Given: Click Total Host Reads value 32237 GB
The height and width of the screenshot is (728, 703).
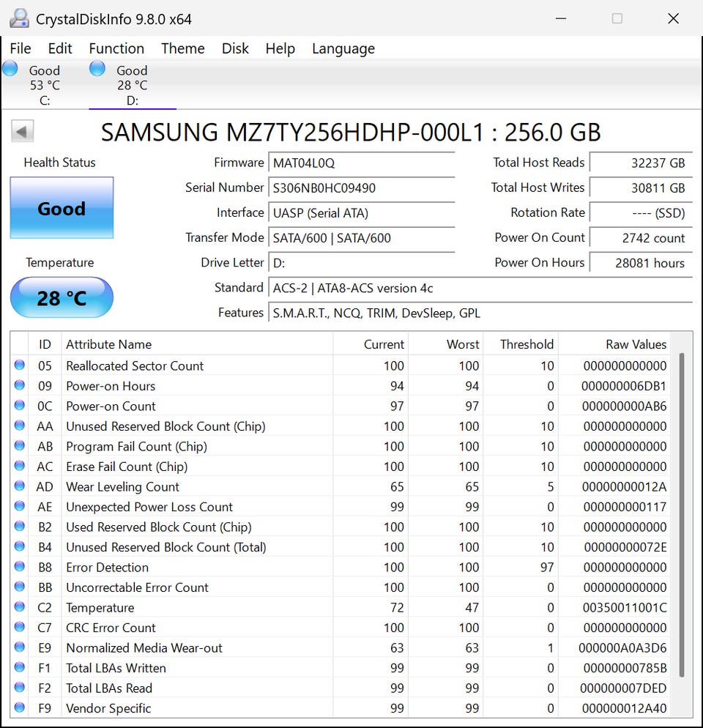Looking at the screenshot, I should 641,163.
